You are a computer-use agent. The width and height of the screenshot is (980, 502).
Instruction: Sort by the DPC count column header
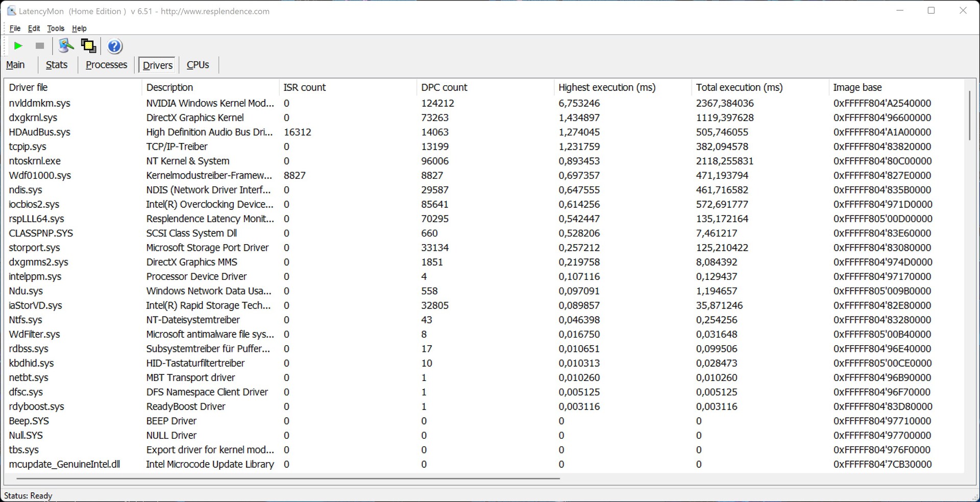[485, 87]
